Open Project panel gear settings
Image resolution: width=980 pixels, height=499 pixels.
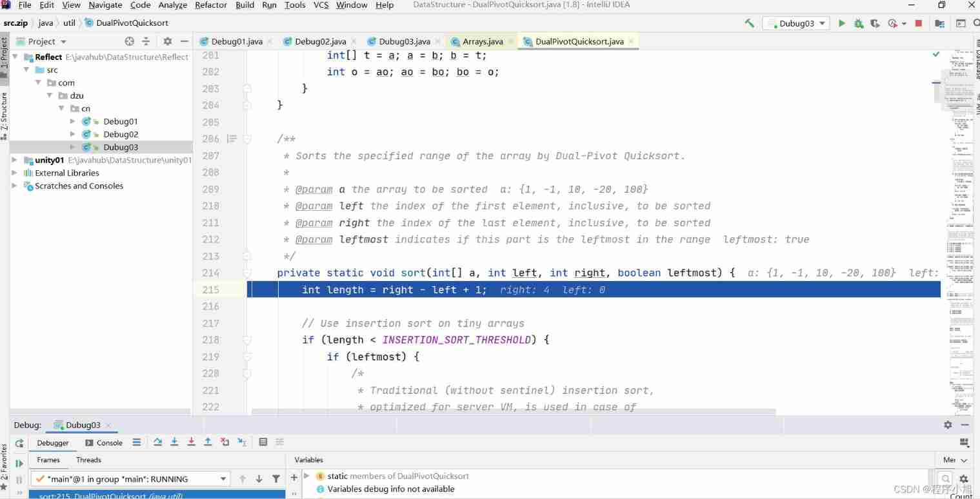coord(168,41)
